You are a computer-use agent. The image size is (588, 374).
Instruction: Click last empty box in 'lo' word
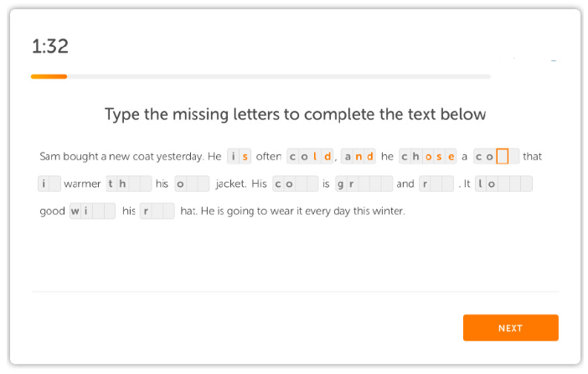pyautogui.click(x=527, y=184)
